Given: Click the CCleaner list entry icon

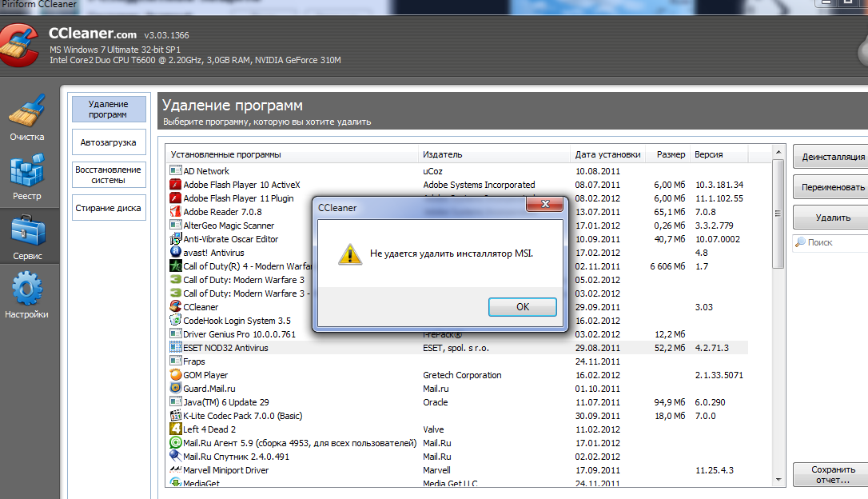Looking at the screenshot, I should pyautogui.click(x=176, y=306).
